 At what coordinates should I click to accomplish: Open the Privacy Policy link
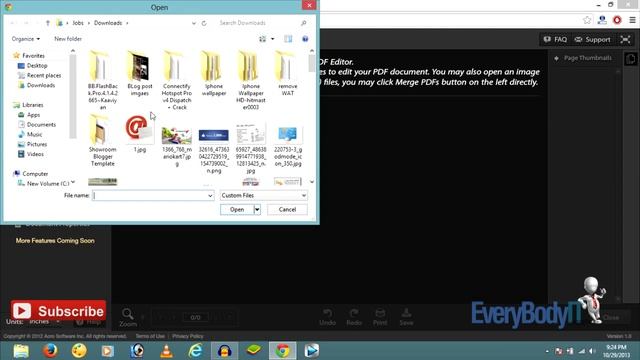(188, 336)
